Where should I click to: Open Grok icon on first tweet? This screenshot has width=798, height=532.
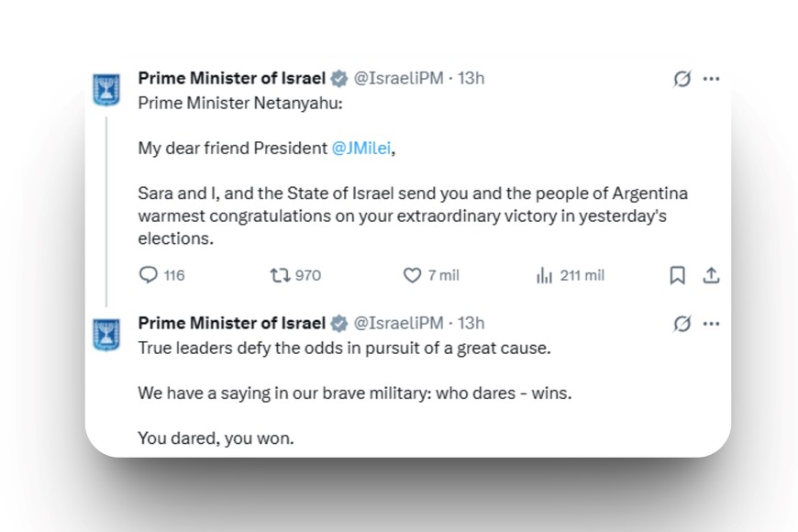tap(682, 79)
